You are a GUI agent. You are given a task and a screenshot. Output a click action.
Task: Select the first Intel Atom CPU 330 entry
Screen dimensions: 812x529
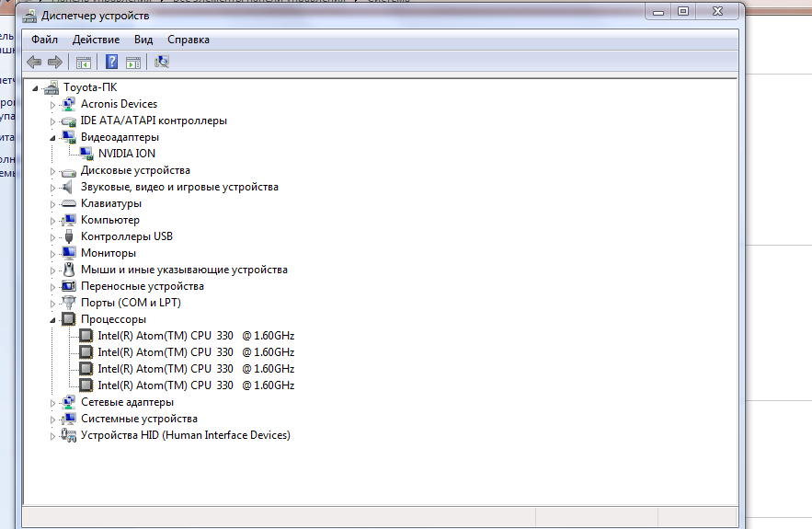(x=195, y=336)
